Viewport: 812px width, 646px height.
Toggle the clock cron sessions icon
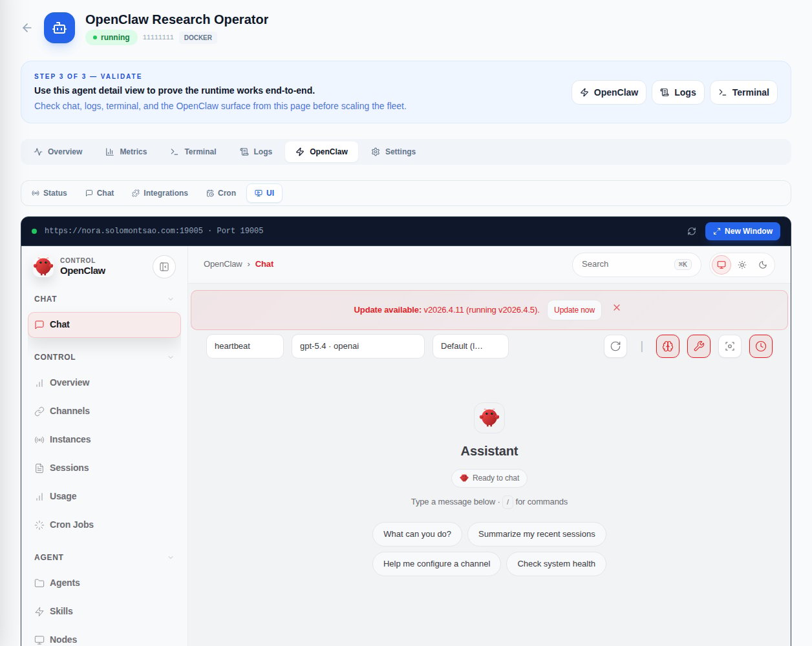(x=761, y=346)
